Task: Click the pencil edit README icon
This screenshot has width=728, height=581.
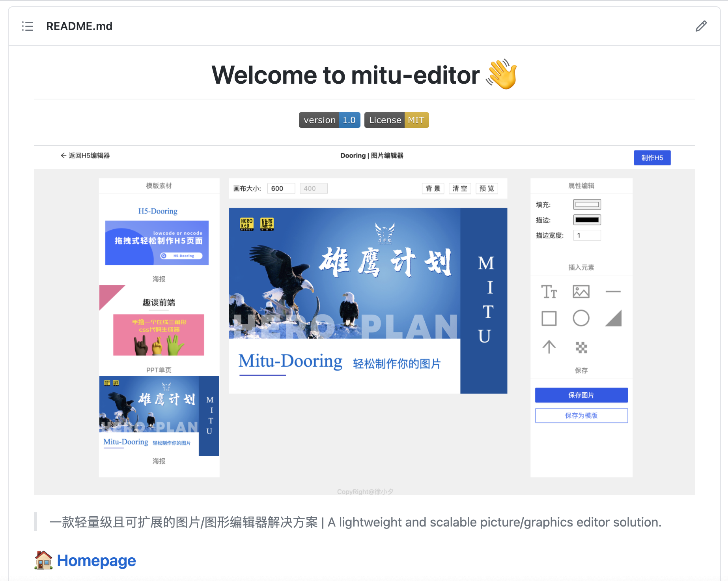Action: (701, 26)
